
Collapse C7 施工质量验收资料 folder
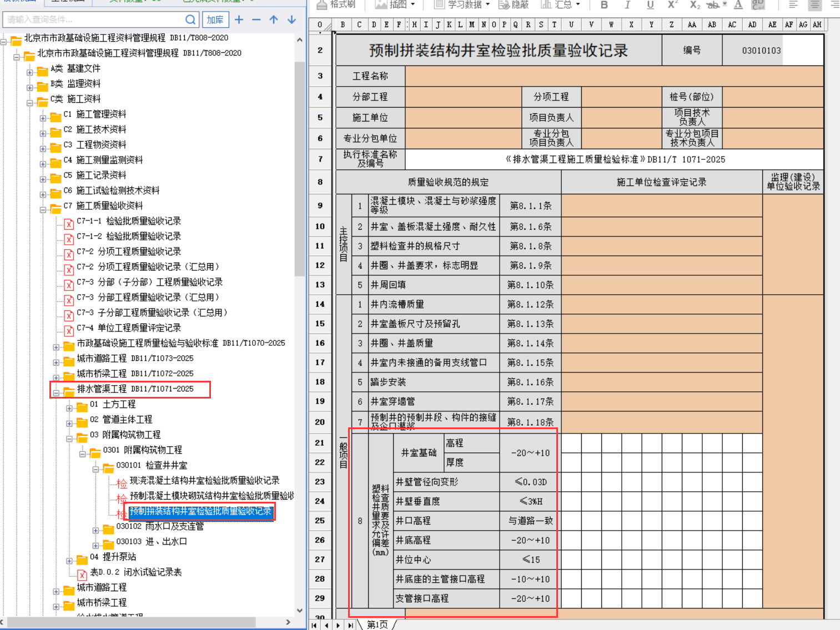[x=43, y=210]
